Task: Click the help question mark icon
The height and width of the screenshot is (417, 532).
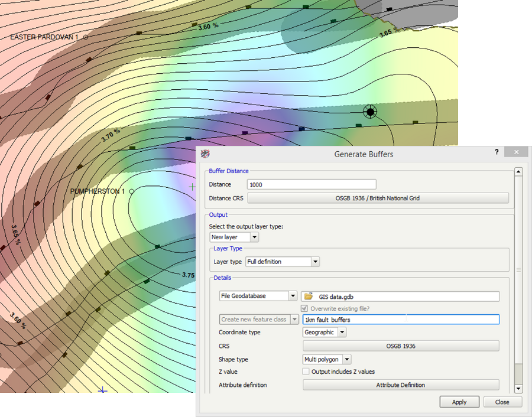Action: [497, 152]
